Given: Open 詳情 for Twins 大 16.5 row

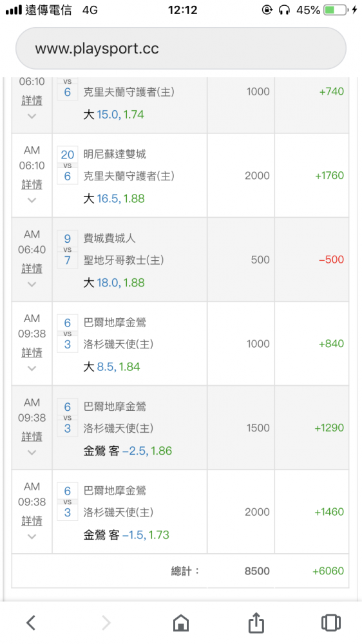Looking at the screenshot, I should 32,184.
